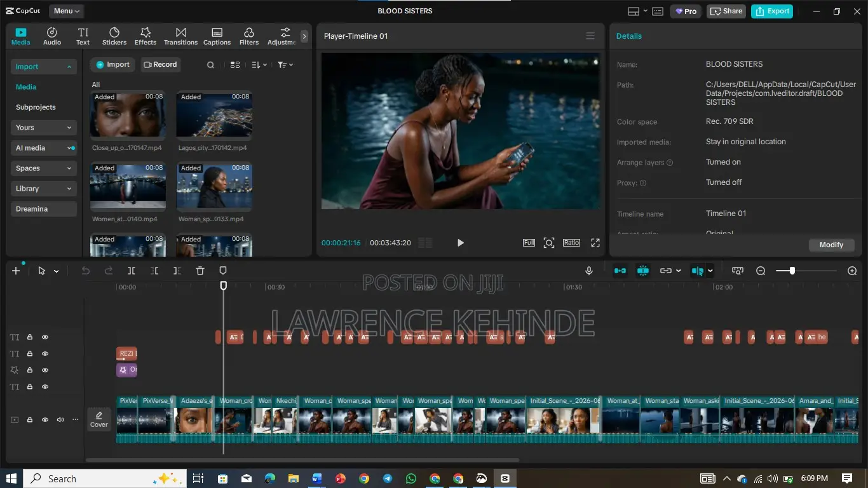Zoom out the timeline
The width and height of the screenshot is (868, 488).
coord(761,271)
